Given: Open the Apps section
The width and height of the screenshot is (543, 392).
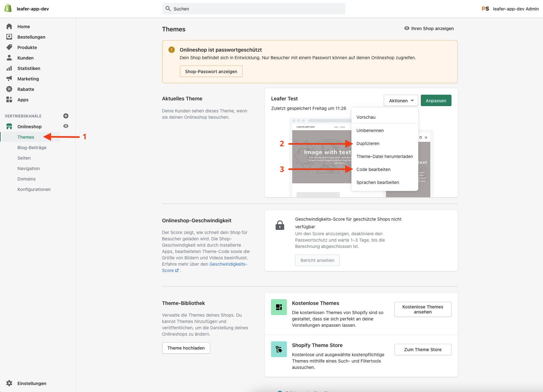Looking at the screenshot, I should coord(22,99).
